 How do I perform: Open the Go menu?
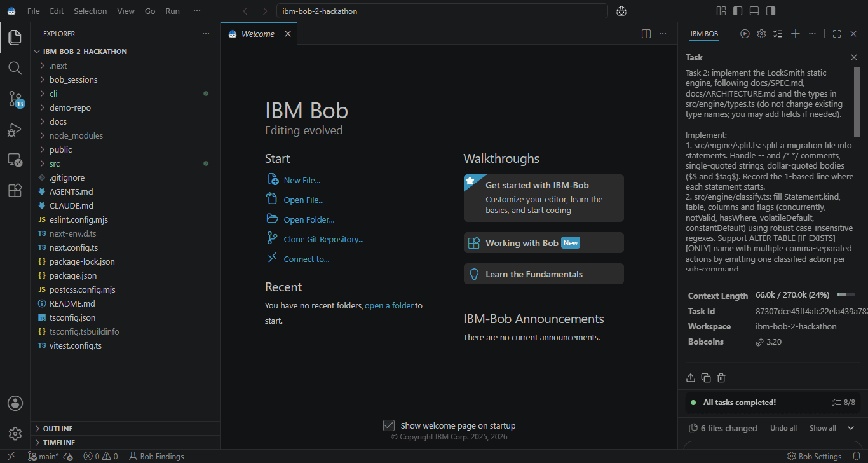[x=150, y=11]
